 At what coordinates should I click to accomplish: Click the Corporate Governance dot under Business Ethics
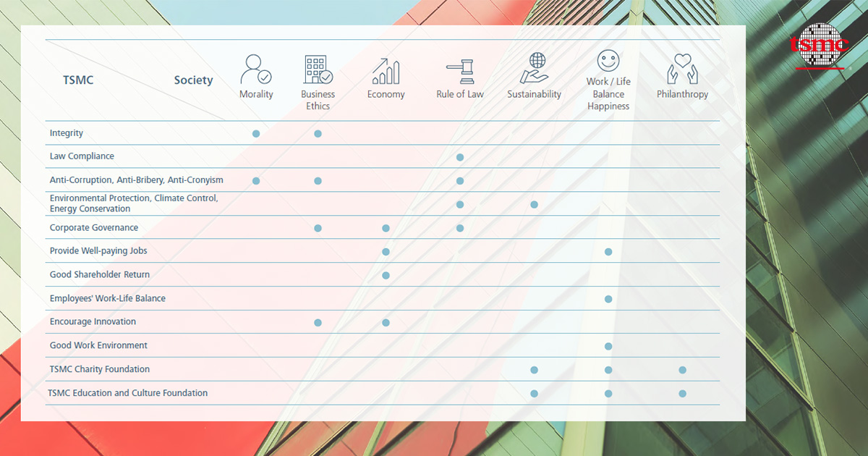318,228
